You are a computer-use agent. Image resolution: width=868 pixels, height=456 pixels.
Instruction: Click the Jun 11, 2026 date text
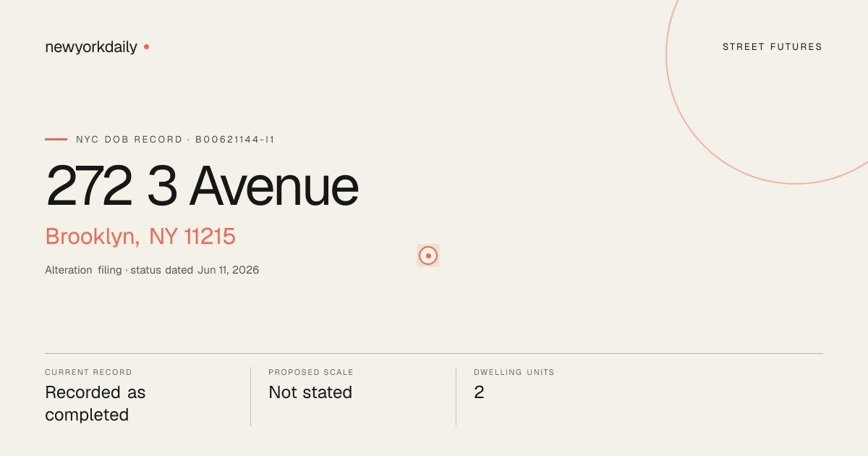(x=229, y=270)
